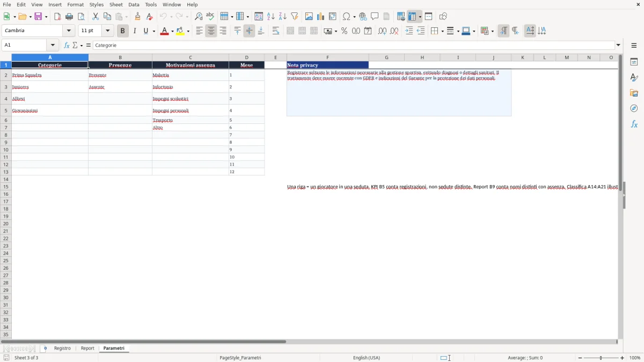Viewport: 644px width, 362px height.
Task: Run the Spelling check icon
Action: click(x=210, y=17)
